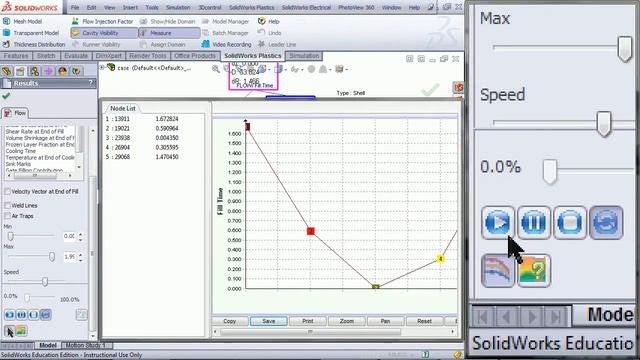Select the Flow tab

click(16, 113)
